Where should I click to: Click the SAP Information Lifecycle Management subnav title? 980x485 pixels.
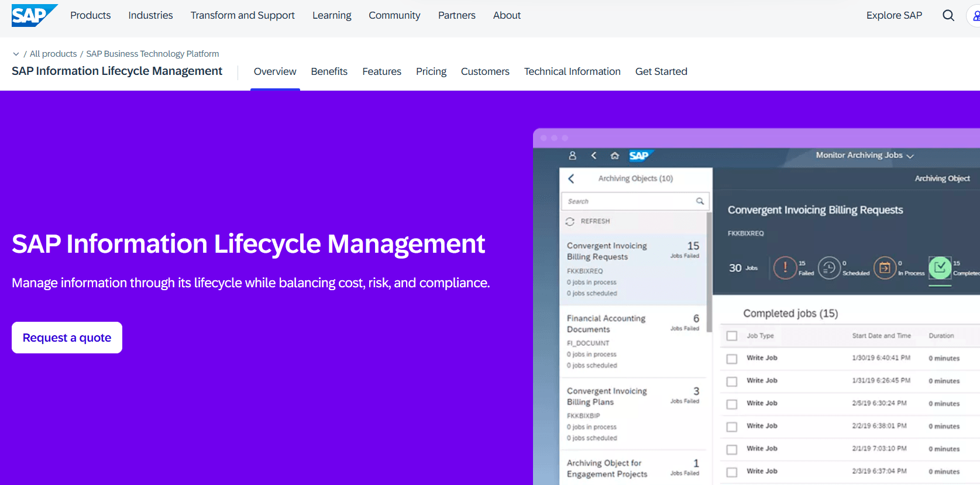(x=117, y=71)
